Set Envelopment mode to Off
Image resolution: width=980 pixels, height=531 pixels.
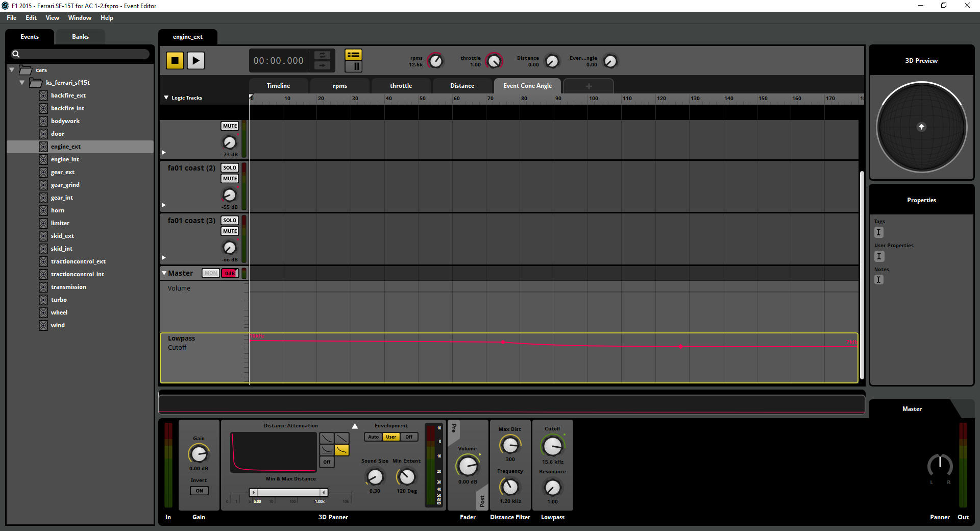click(409, 437)
